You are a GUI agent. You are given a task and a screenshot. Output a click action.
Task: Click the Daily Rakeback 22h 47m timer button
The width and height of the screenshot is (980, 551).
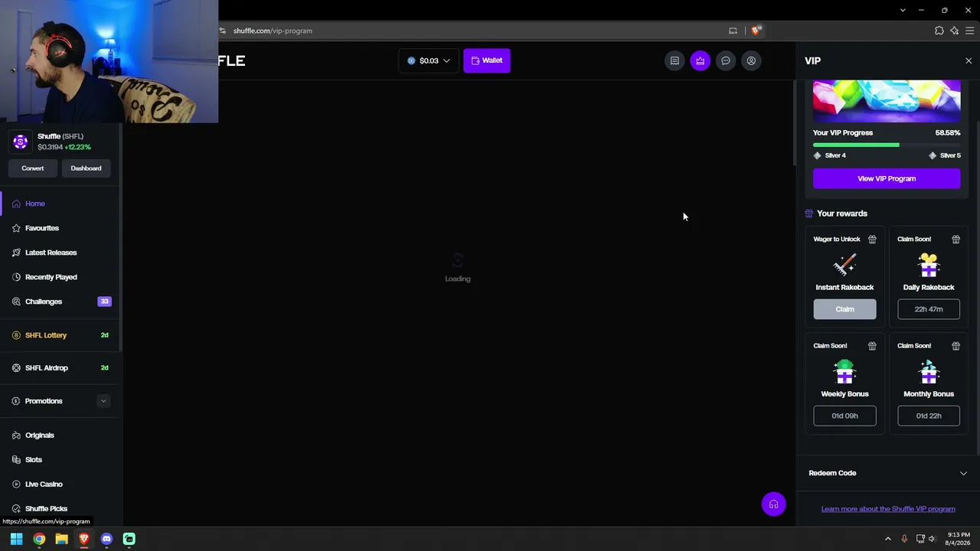click(x=929, y=309)
